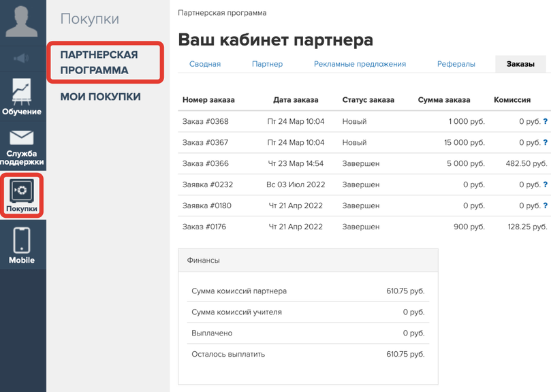Select the Заказы tab
The image size is (551, 392).
520,64
